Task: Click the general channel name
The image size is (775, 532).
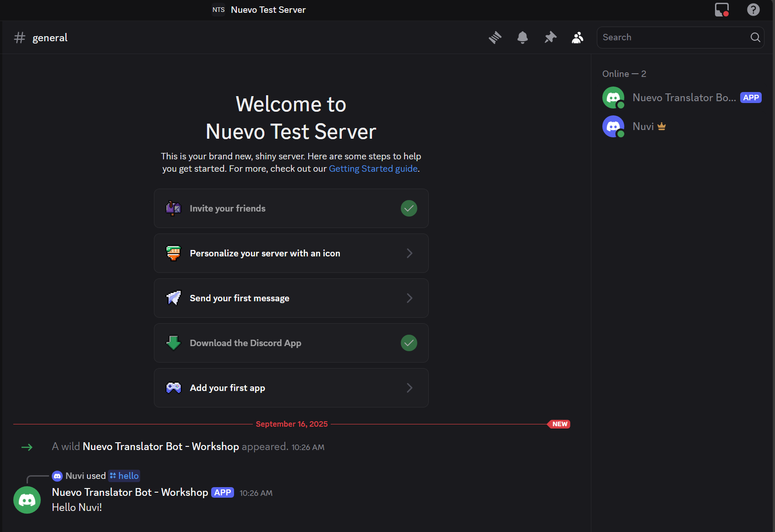Action: coord(50,38)
